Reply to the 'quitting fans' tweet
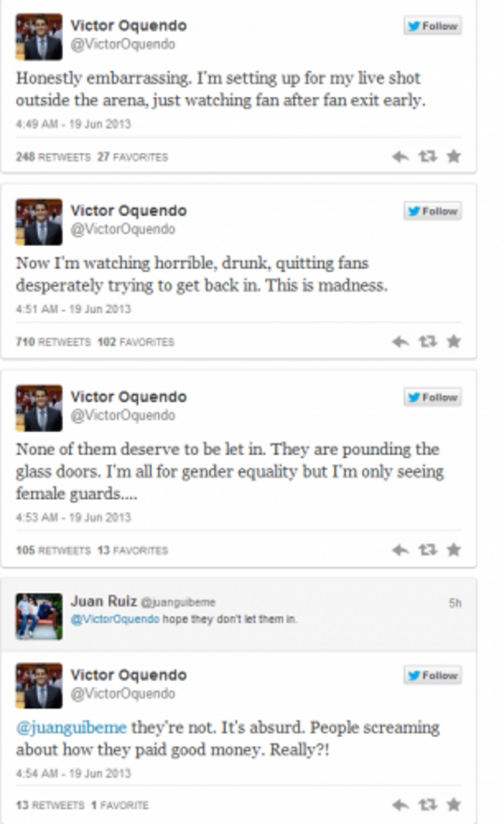This screenshot has width=504, height=824. [401, 342]
